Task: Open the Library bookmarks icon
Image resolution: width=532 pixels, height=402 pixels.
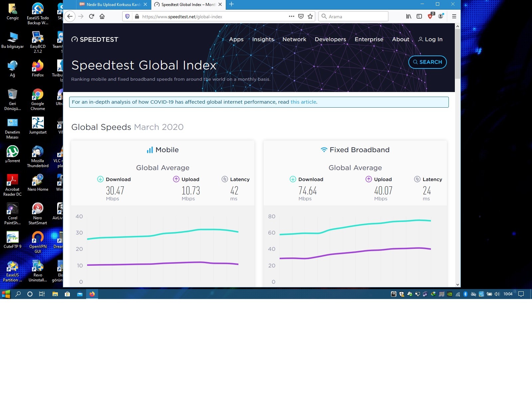Action: 409,16
